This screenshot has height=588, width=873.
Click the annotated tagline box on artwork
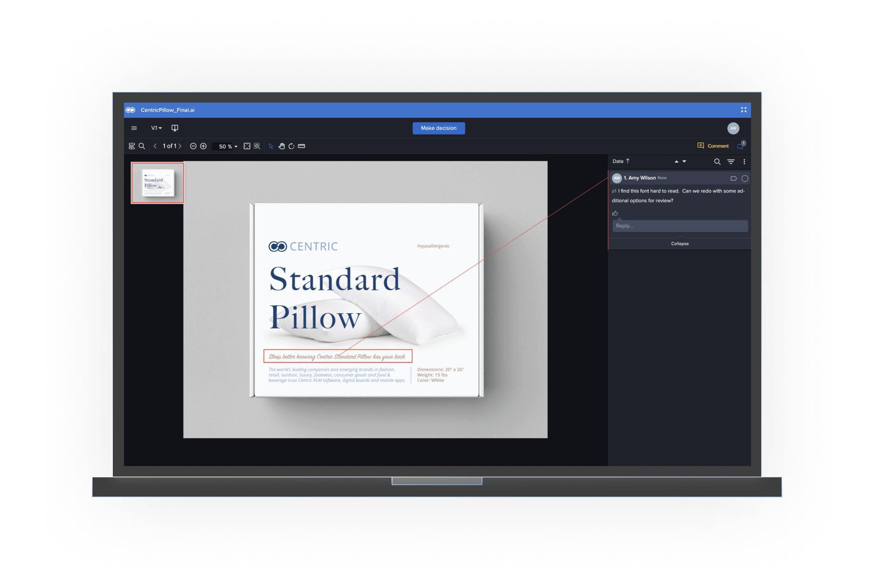337,356
